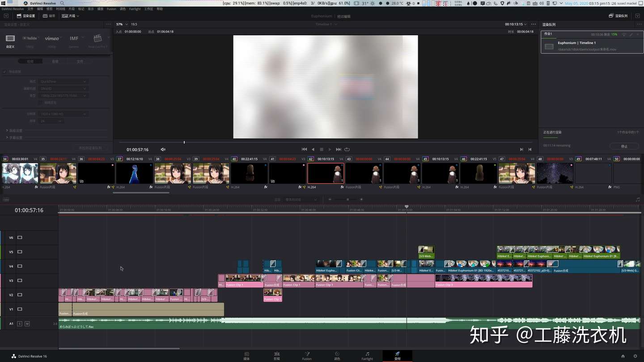Click the viewer scrub bar playhead
644x362 pixels.
(x=184, y=143)
